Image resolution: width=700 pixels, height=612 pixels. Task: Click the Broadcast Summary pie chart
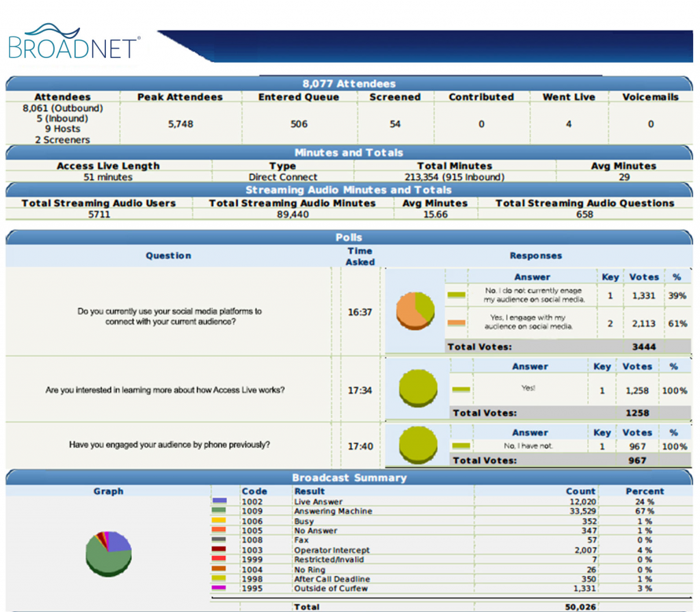pos(109,552)
